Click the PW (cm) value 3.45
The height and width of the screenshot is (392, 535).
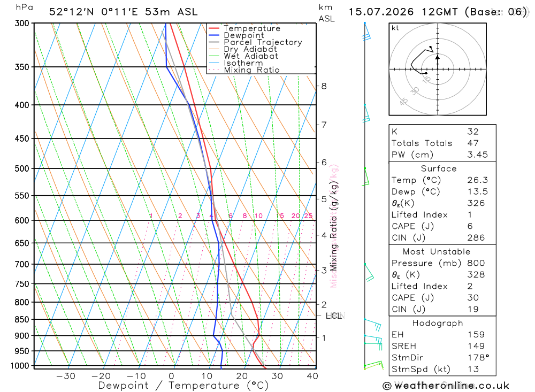point(478,155)
